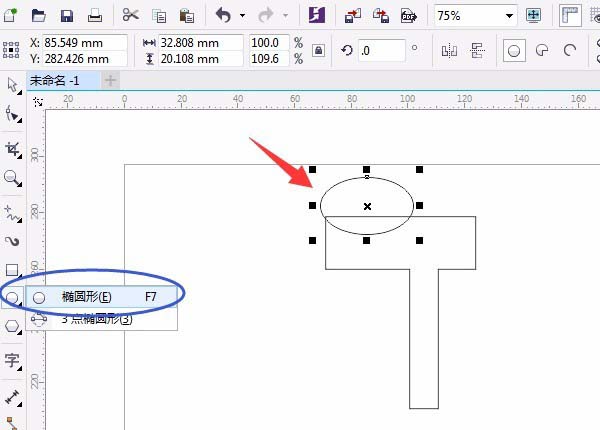Click the full-screen preview icon

pyautogui.click(x=533, y=15)
